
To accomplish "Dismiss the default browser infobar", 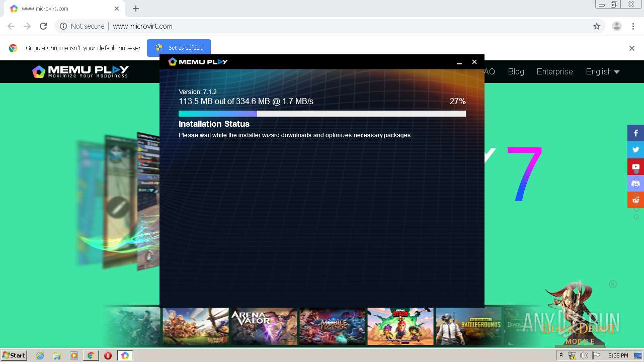I will pyautogui.click(x=632, y=48).
